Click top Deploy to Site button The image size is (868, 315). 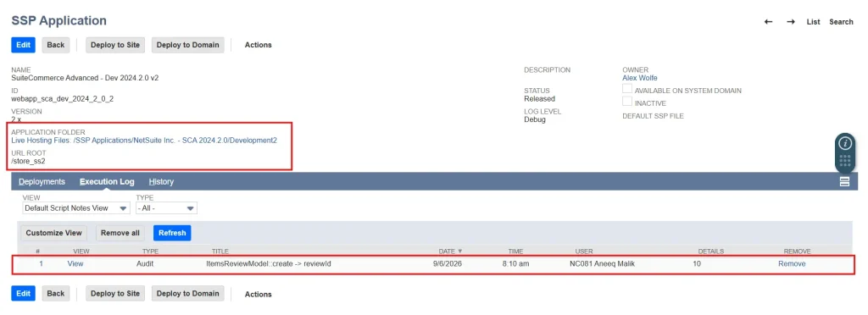115,45
